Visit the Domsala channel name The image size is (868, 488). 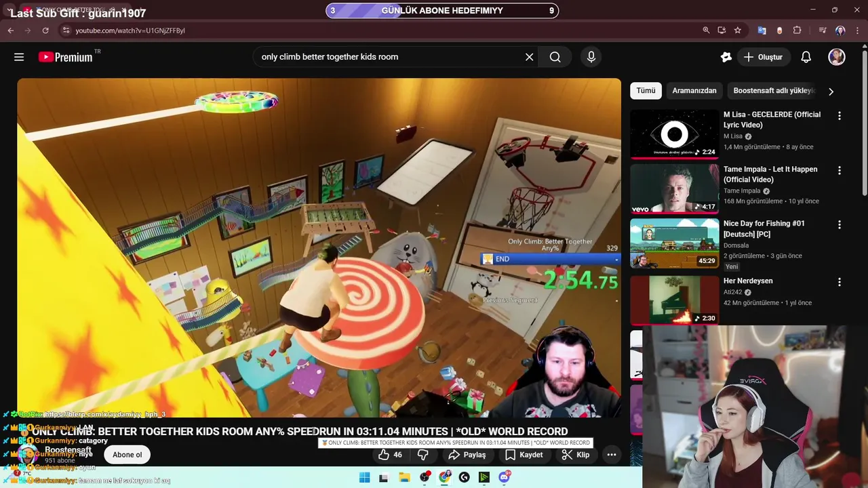click(x=736, y=245)
